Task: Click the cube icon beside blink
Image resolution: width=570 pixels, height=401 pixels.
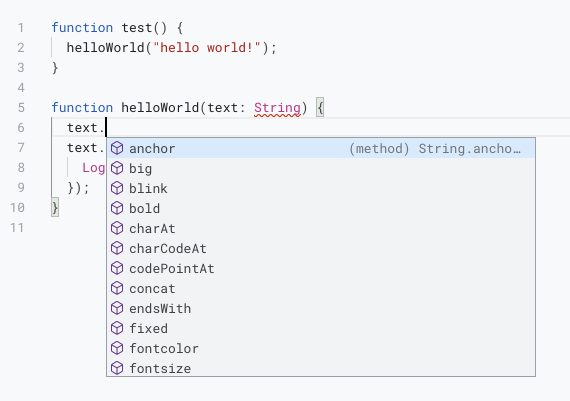Action: click(x=117, y=188)
